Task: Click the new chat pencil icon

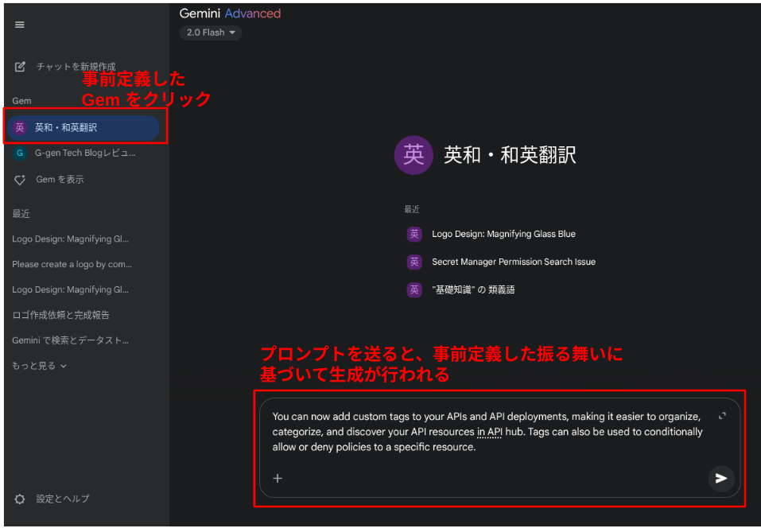Action: (x=20, y=67)
